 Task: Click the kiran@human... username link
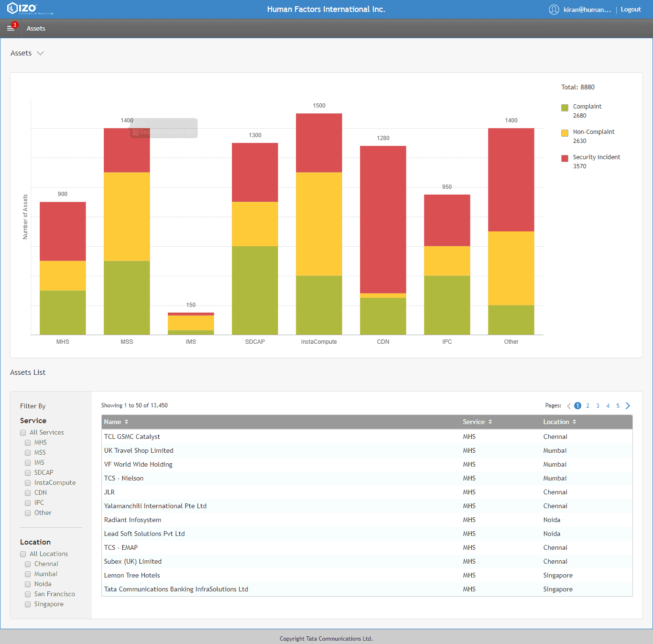click(587, 10)
